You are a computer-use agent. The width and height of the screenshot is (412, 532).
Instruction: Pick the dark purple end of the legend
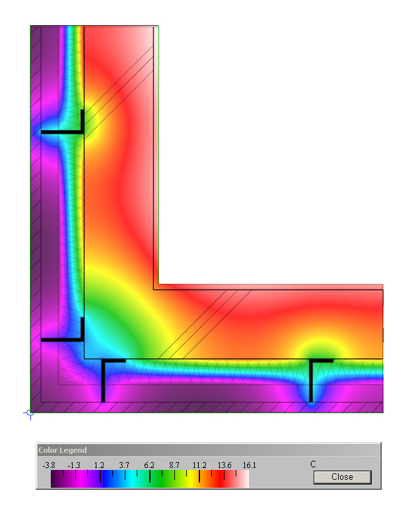(57, 479)
